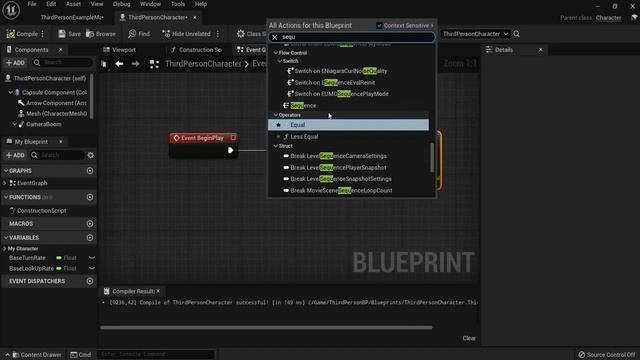The width and height of the screenshot is (640, 360).
Task: Open the Asset menu
Action: point(73,4)
